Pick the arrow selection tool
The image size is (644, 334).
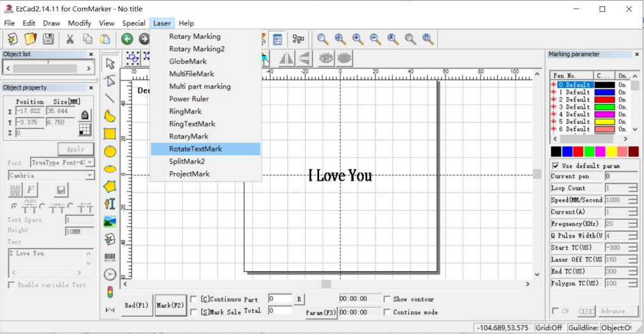110,63
